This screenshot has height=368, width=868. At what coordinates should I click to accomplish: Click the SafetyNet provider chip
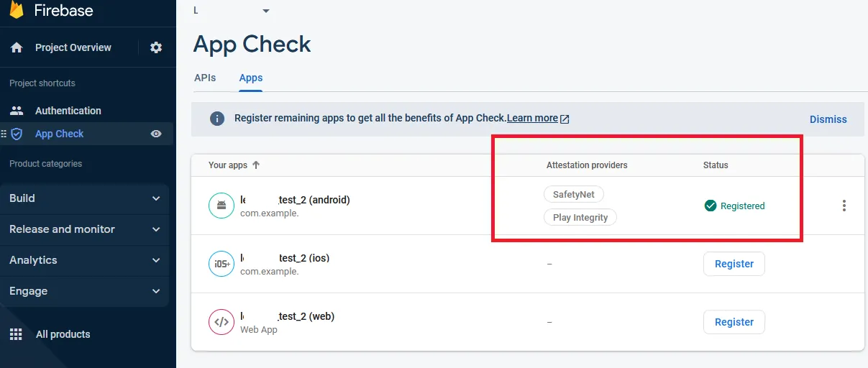point(574,194)
